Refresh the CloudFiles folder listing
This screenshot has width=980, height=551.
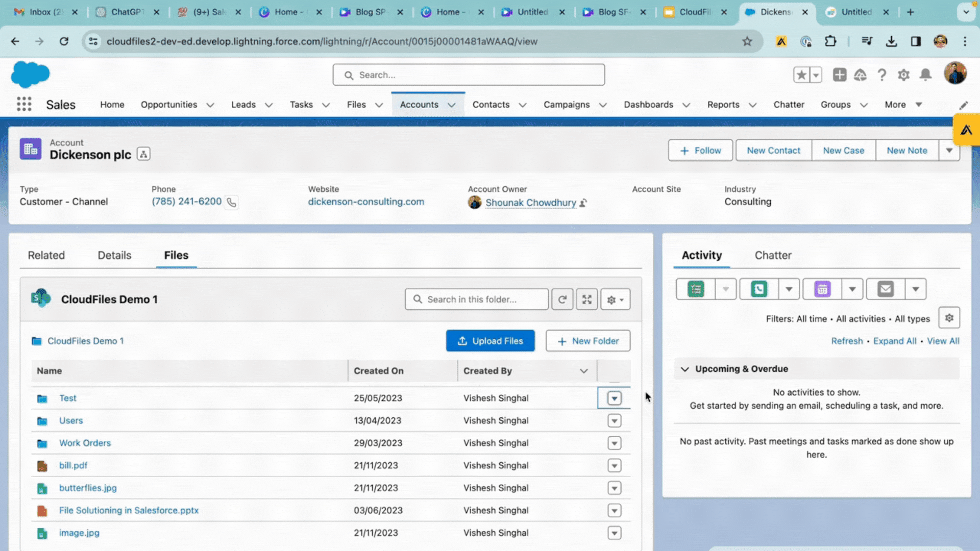coord(562,299)
